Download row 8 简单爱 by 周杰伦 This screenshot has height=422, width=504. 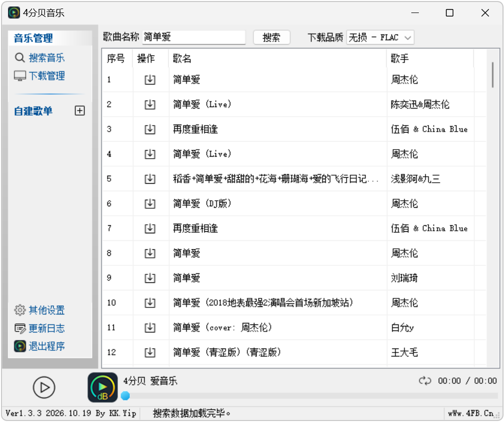(x=150, y=253)
